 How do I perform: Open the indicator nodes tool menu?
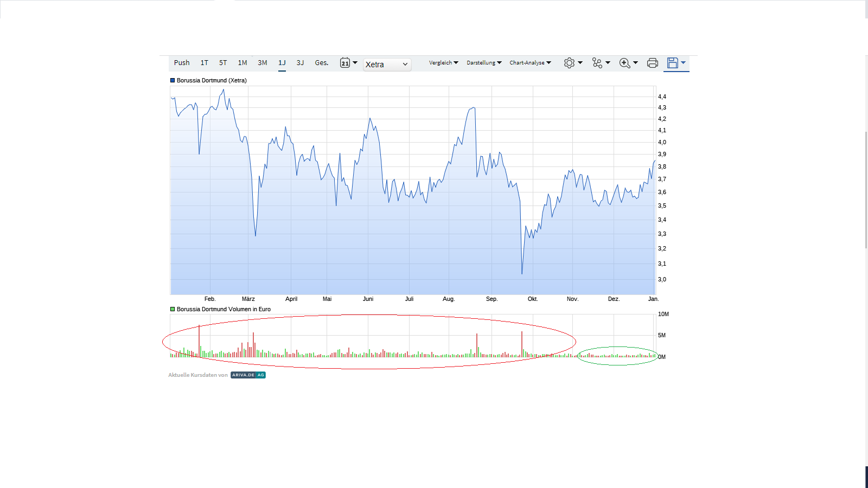[x=601, y=63]
